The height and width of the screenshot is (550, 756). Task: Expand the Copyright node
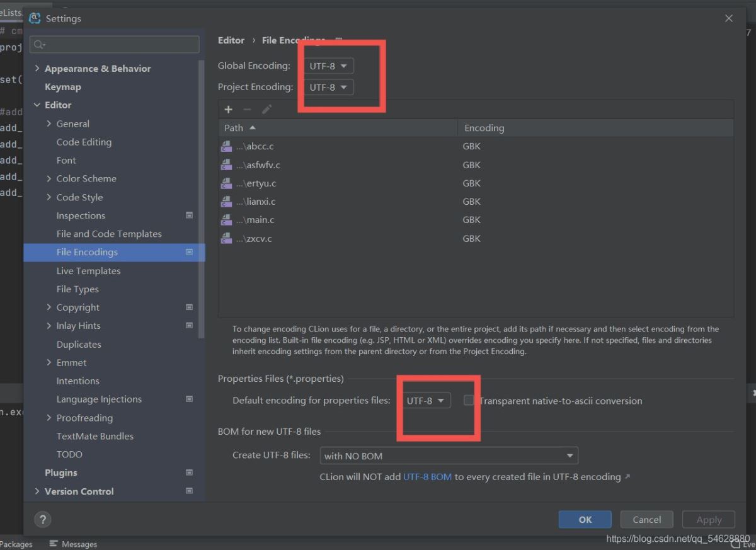(x=49, y=307)
